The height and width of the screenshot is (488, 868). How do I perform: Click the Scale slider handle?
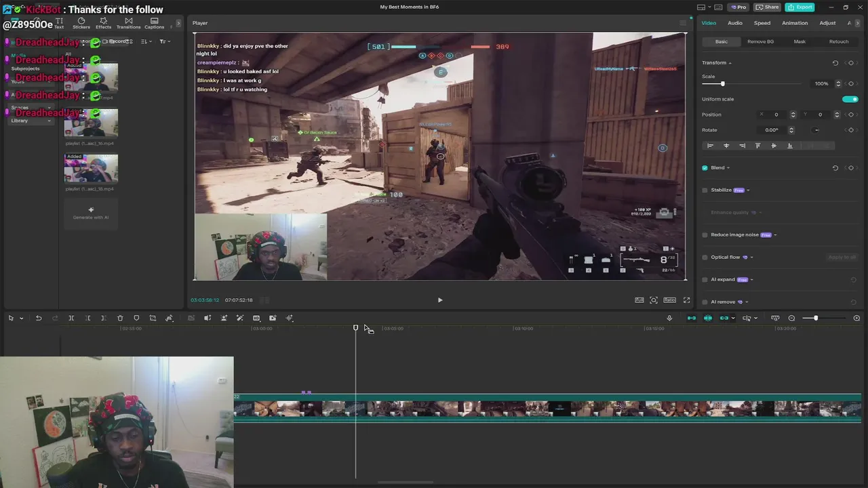pyautogui.click(x=722, y=83)
